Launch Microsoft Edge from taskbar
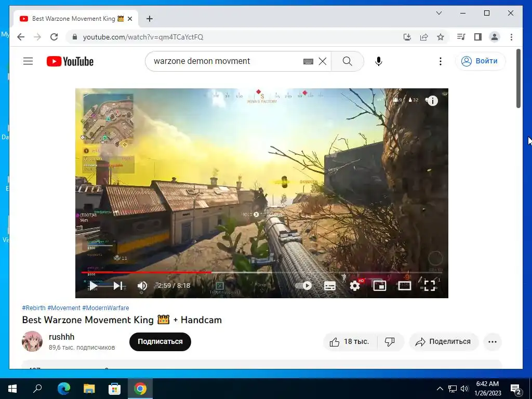Viewport: 532px width, 399px height. coord(64,389)
